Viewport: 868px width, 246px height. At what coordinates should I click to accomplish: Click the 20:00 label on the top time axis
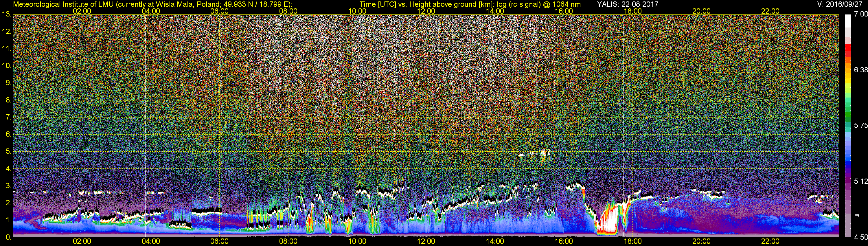(702, 11)
